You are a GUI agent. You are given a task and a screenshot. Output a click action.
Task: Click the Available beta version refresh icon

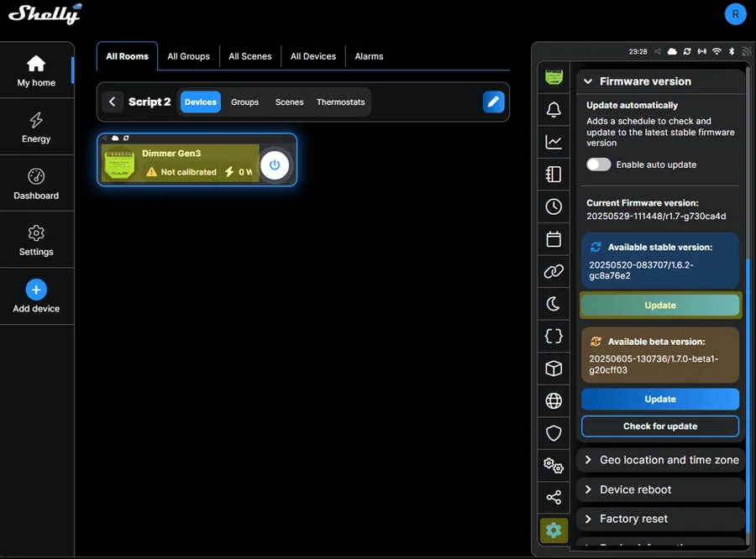point(596,341)
